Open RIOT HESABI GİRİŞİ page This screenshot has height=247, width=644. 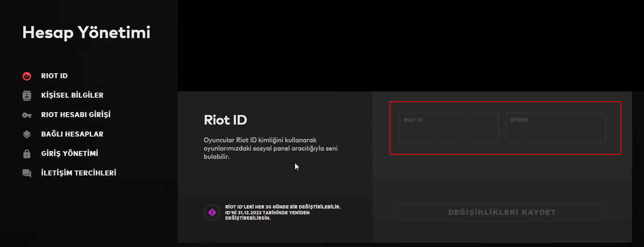[76, 115]
